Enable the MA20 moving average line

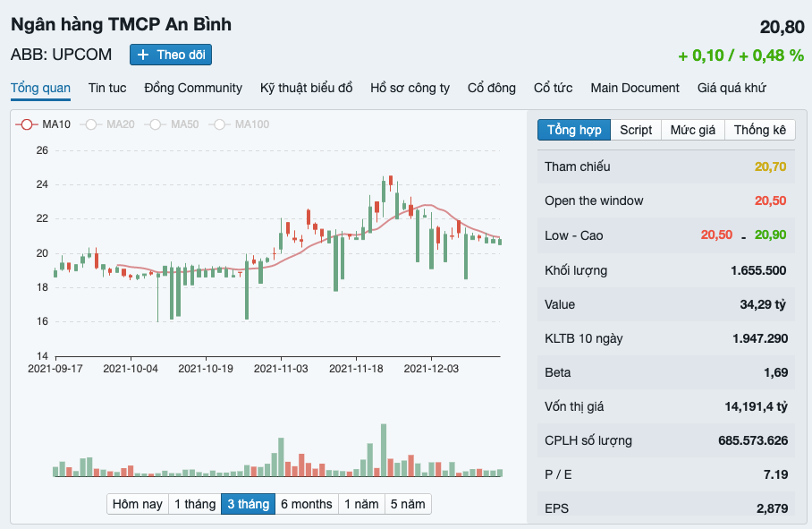point(91,124)
